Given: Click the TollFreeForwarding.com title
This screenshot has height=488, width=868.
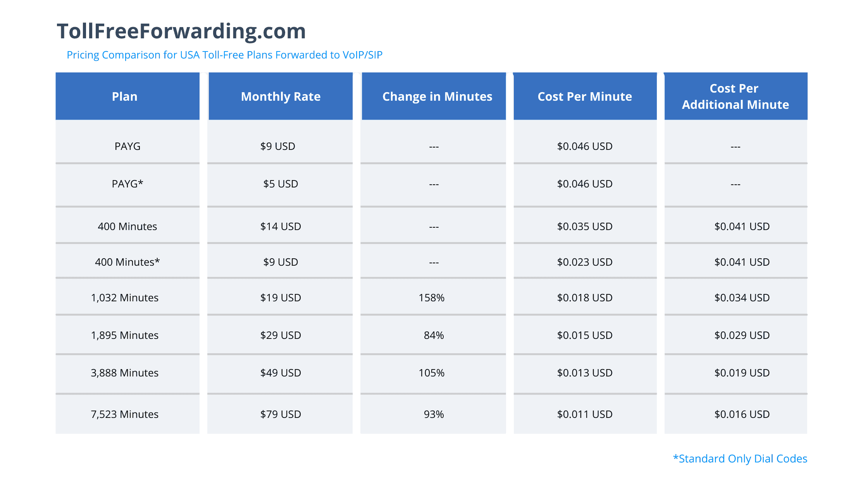Looking at the screenshot, I should (x=181, y=31).
